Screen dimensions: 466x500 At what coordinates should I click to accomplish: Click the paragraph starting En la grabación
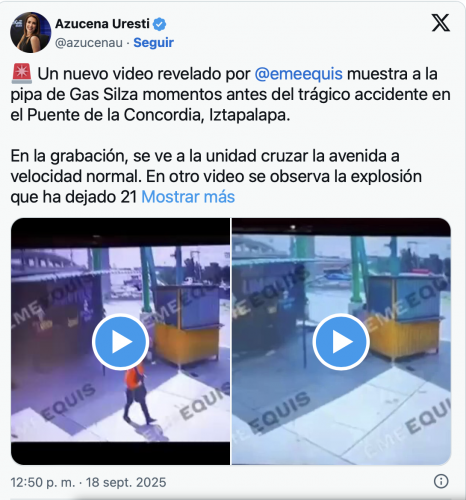click(216, 176)
